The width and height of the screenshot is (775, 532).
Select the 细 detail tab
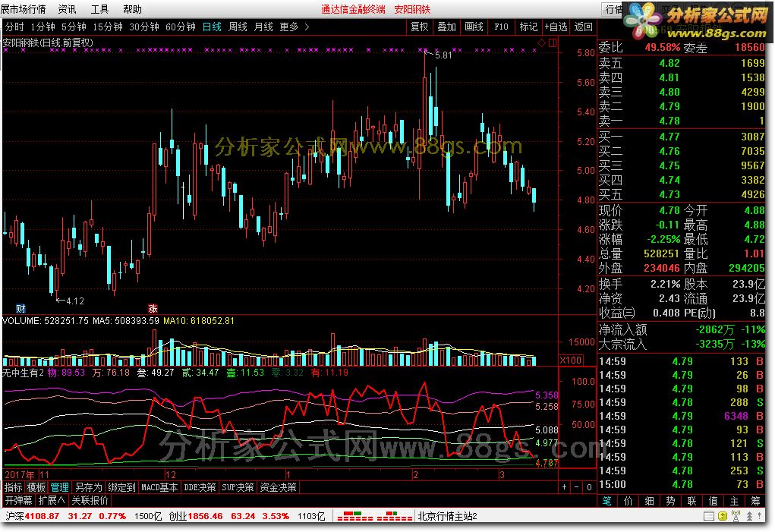649,500
